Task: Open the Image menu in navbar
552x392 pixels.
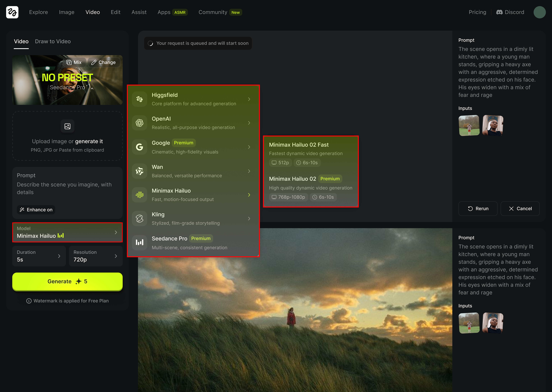Action: point(67,12)
